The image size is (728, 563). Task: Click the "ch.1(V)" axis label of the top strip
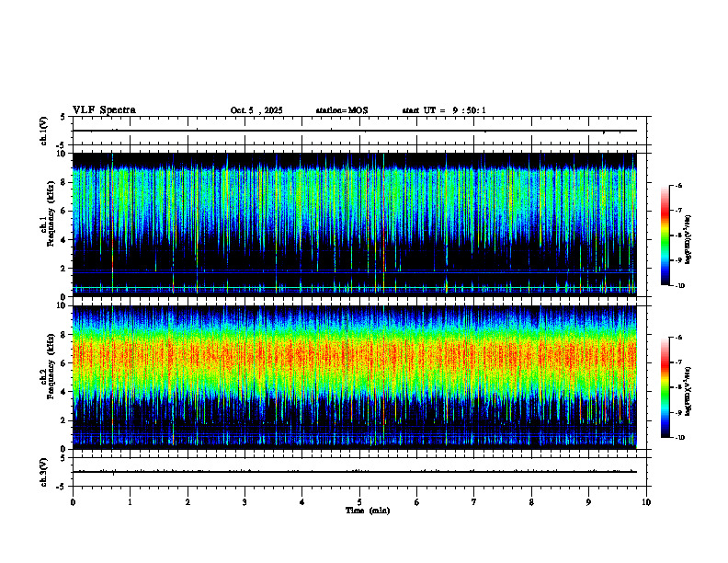43,131
